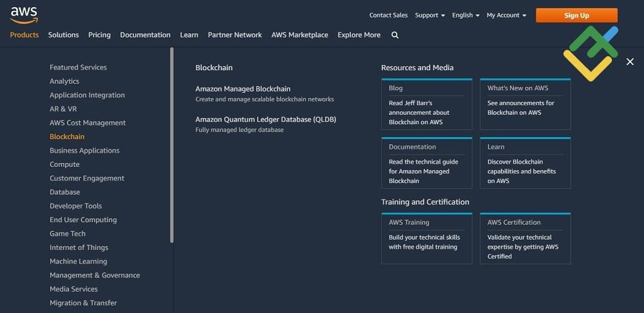Select the AR & VR category
This screenshot has width=644, height=313.
coord(63,109)
